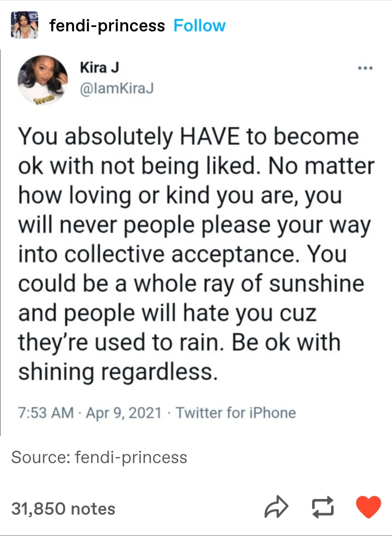Screen dimensions: 392x536
Task: Share the post via the arrow icon
Action: click(276, 507)
